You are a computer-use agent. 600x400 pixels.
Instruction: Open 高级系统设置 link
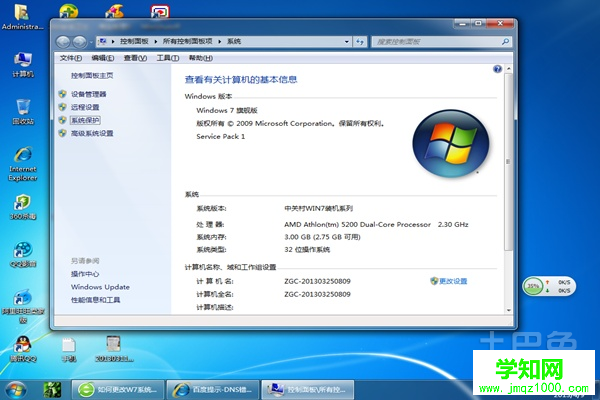92,133
